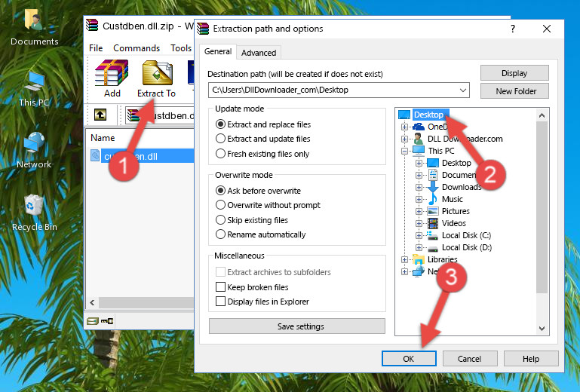This screenshot has width=580, height=392.
Task: Open the File menu in WinRAR
Action: (x=96, y=48)
